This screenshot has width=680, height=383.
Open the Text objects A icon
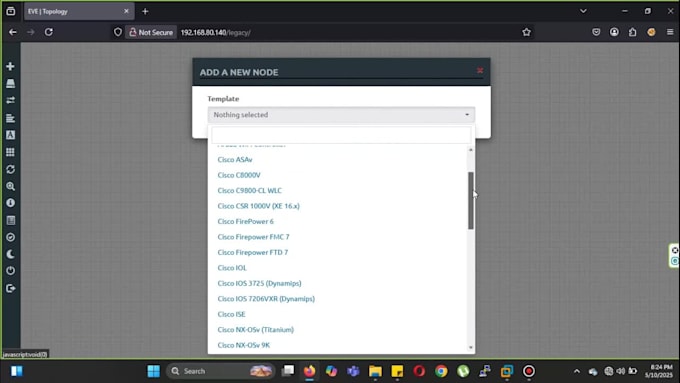10,135
